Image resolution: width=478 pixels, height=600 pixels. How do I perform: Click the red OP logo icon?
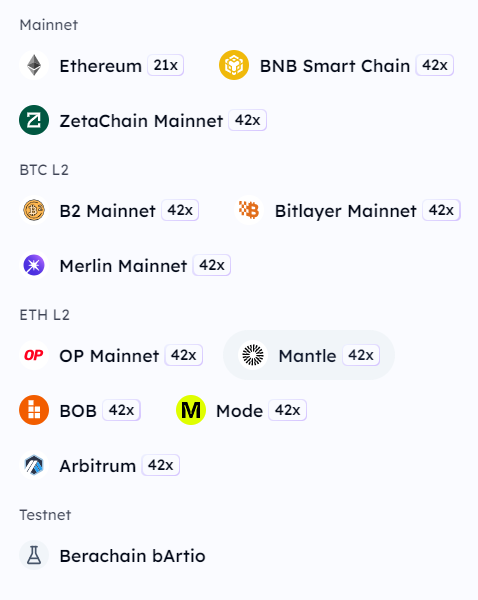pos(34,355)
